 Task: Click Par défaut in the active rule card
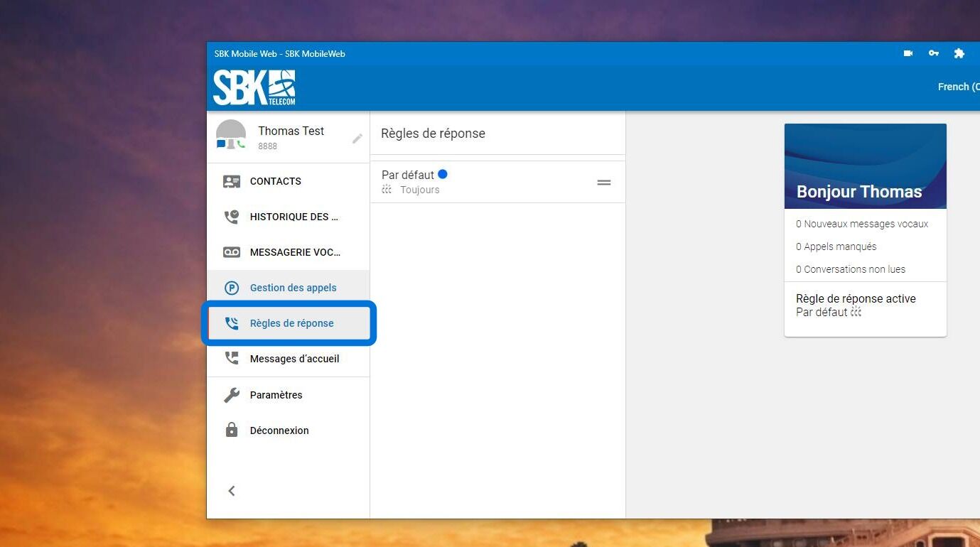(x=822, y=312)
